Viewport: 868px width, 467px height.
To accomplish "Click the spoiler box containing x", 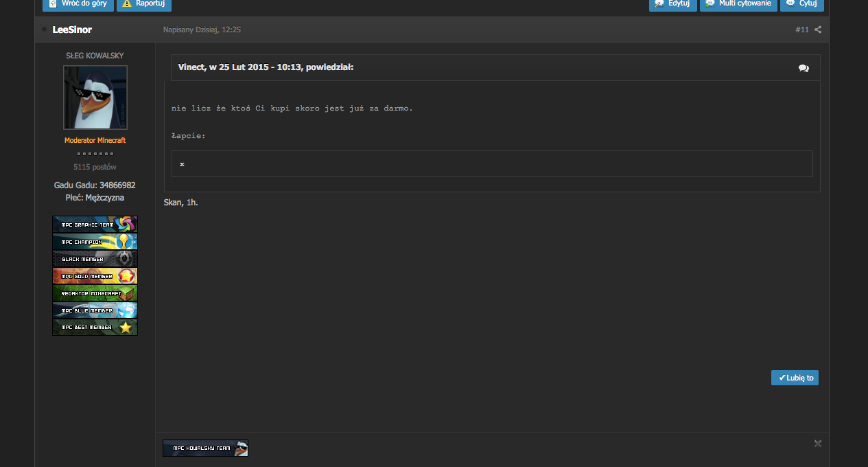I will (x=492, y=164).
